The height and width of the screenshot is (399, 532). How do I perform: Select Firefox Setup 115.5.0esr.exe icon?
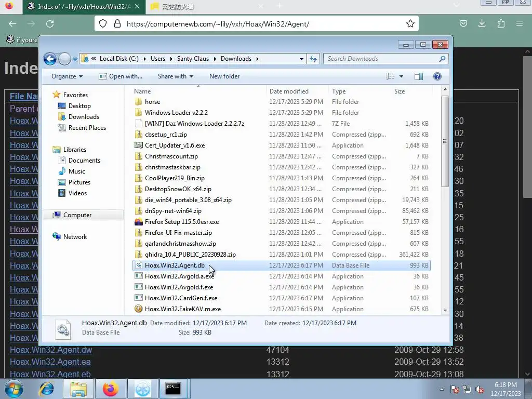pyautogui.click(x=138, y=222)
